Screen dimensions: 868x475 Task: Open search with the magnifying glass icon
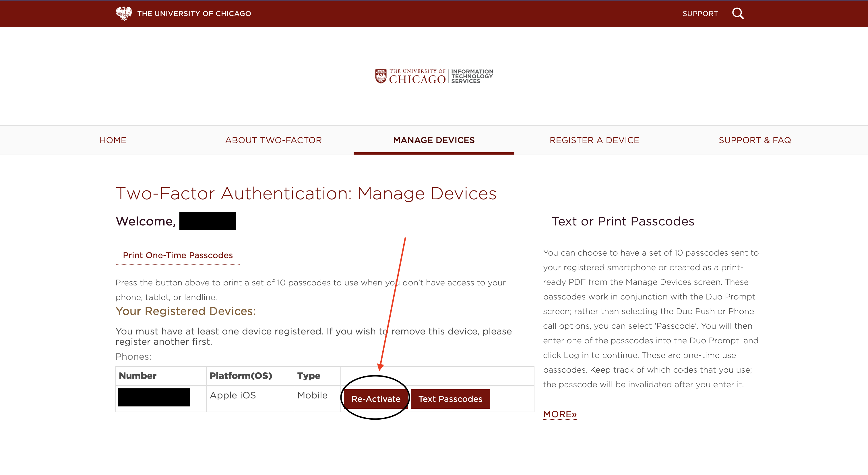738,13
